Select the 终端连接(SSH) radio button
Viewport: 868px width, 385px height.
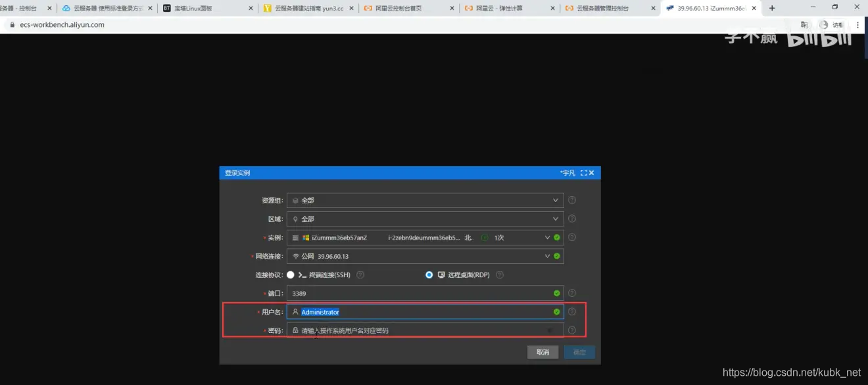point(290,274)
